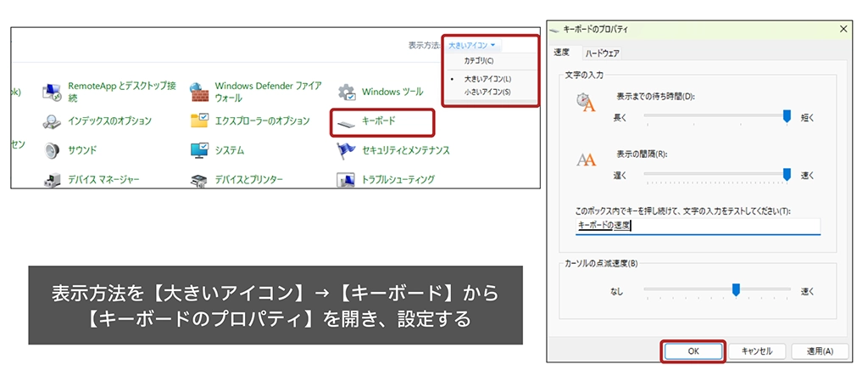The image size is (868, 387).
Task: Open the エクスプローラーのオプション folder icon
Action: click(x=200, y=121)
